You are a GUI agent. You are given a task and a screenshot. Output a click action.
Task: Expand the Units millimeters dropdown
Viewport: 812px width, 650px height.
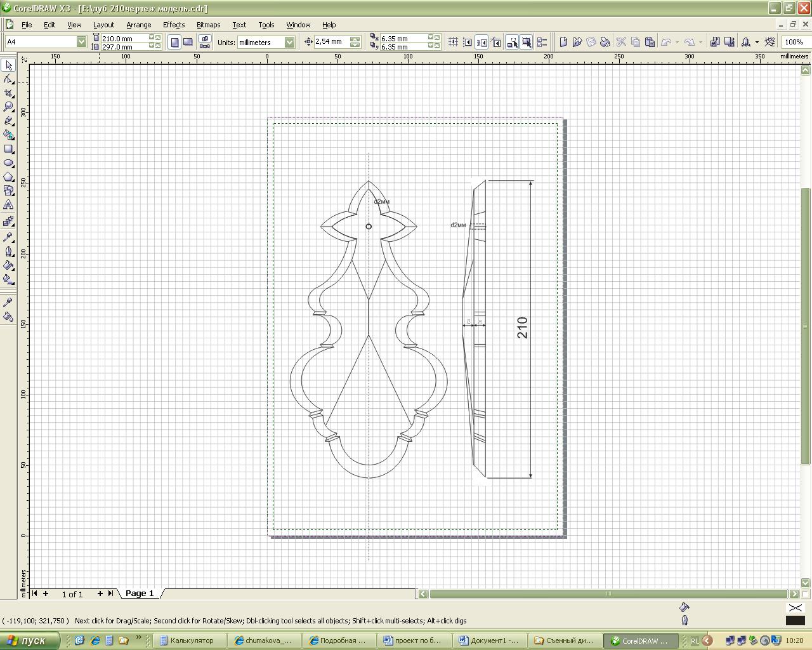tap(289, 42)
